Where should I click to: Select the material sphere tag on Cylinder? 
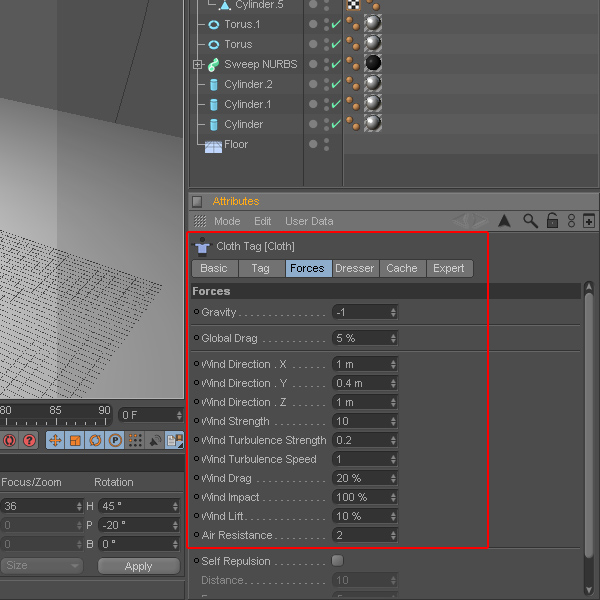(373, 123)
